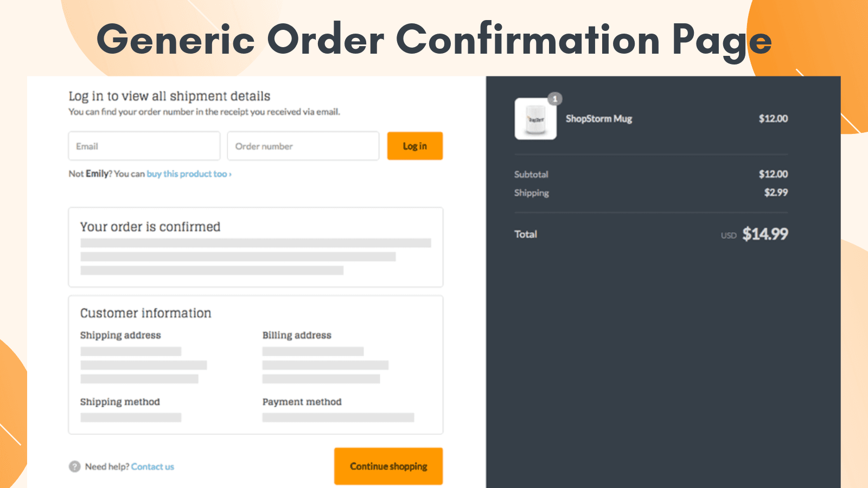Click the Billing address label

(x=297, y=336)
